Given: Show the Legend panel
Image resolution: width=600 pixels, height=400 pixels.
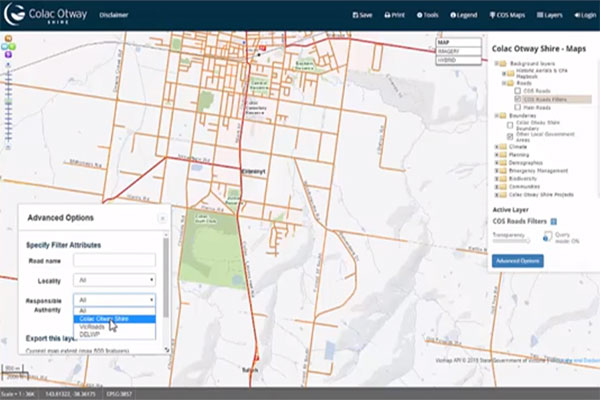Looking at the screenshot, I should 463,15.
